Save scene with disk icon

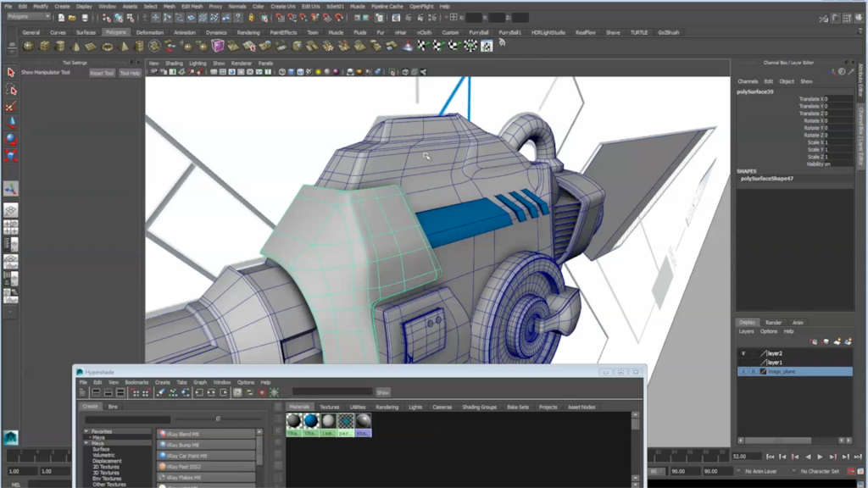[85, 18]
